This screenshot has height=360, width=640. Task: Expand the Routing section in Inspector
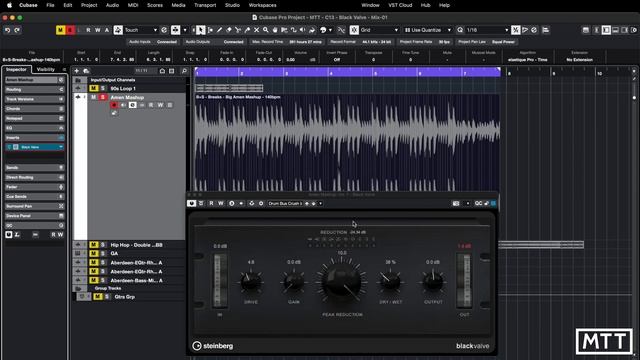(x=35, y=89)
